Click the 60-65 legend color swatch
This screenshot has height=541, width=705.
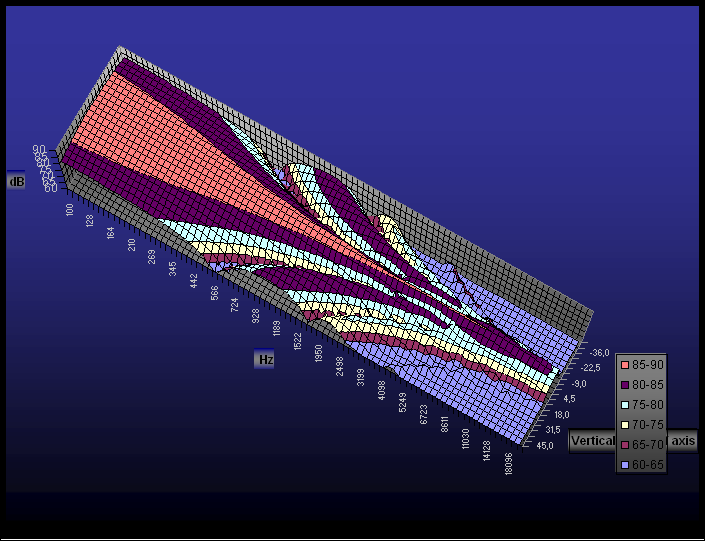[625, 465]
